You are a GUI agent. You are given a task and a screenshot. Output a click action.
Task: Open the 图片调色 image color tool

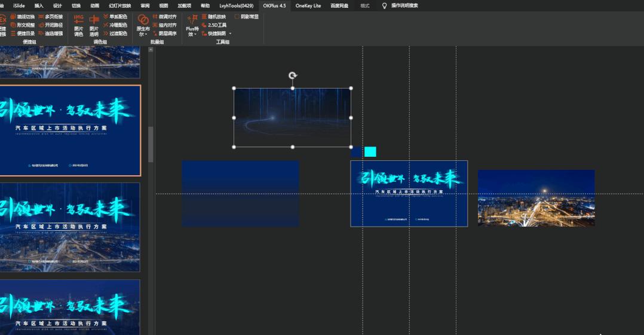click(x=78, y=26)
